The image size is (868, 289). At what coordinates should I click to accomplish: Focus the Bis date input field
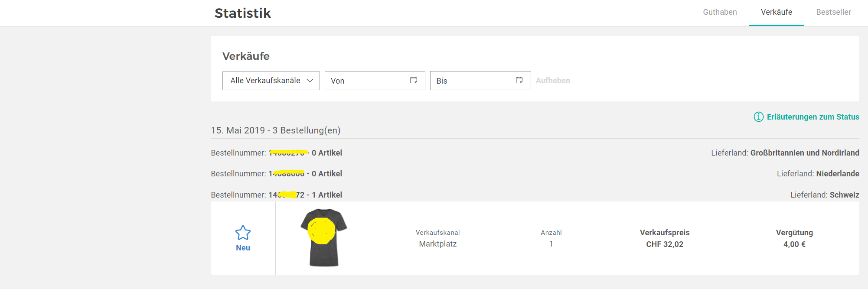472,81
